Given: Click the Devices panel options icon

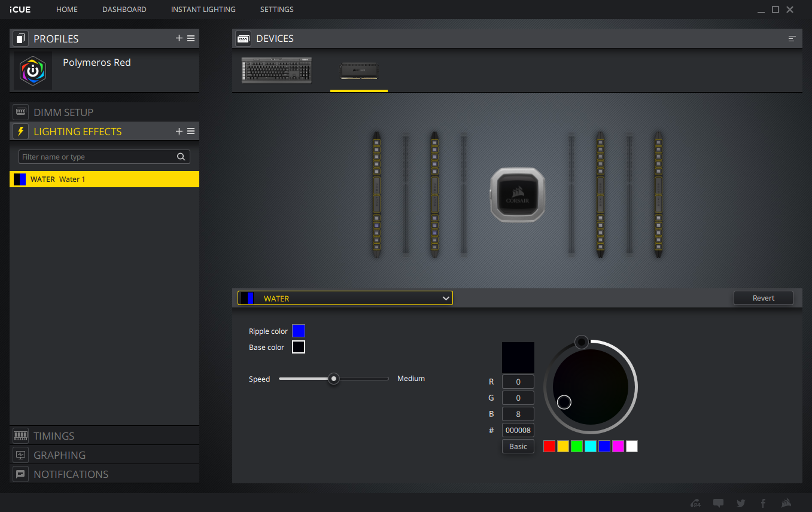Looking at the screenshot, I should [x=792, y=38].
